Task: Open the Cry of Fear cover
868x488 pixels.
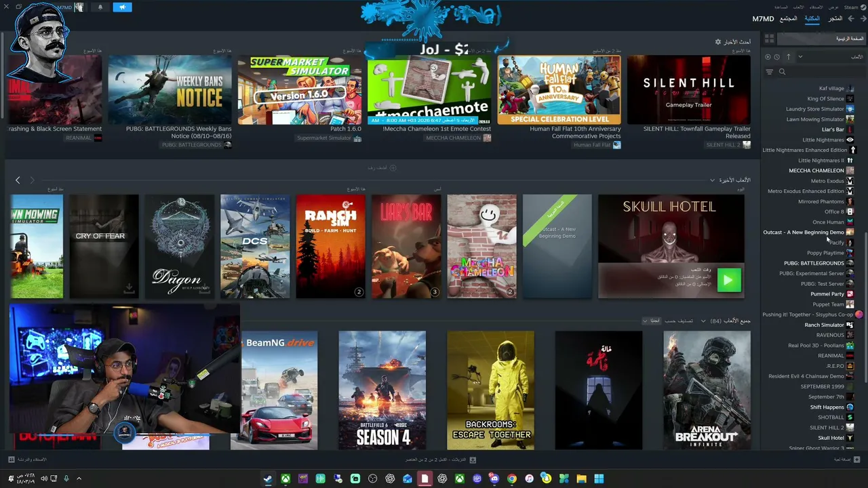Action: 104,247
